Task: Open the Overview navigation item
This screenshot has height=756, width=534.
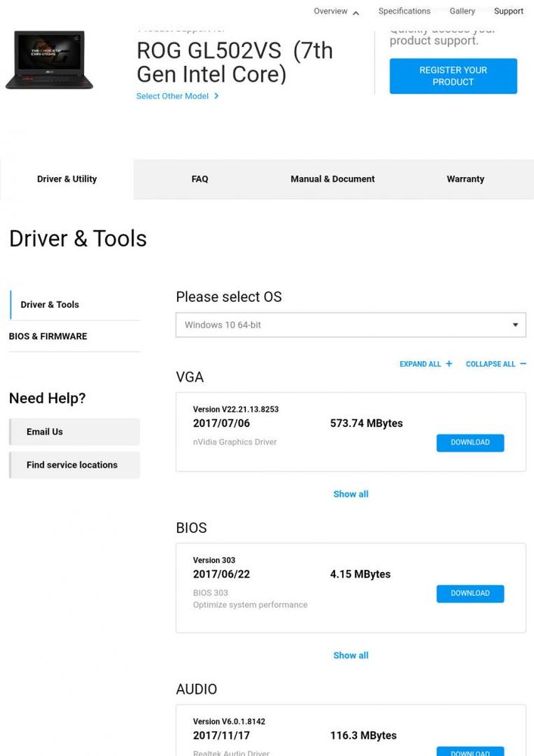Action: (330, 11)
